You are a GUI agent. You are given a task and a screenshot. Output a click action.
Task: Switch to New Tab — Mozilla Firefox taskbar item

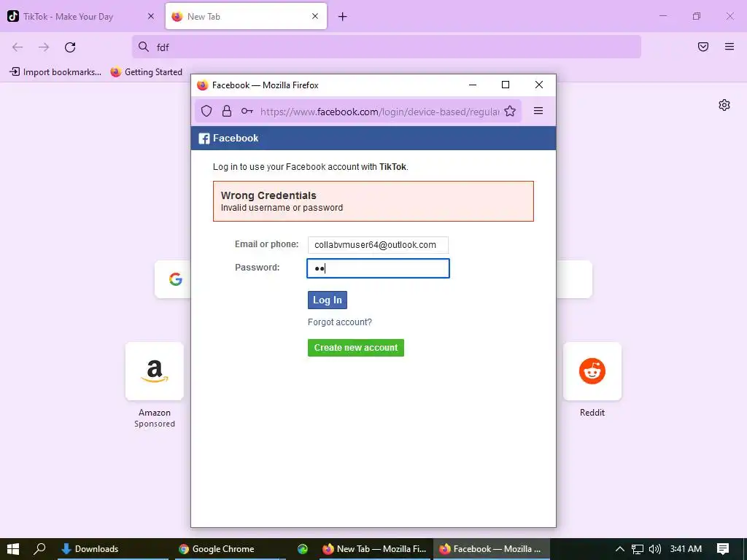coord(374,549)
